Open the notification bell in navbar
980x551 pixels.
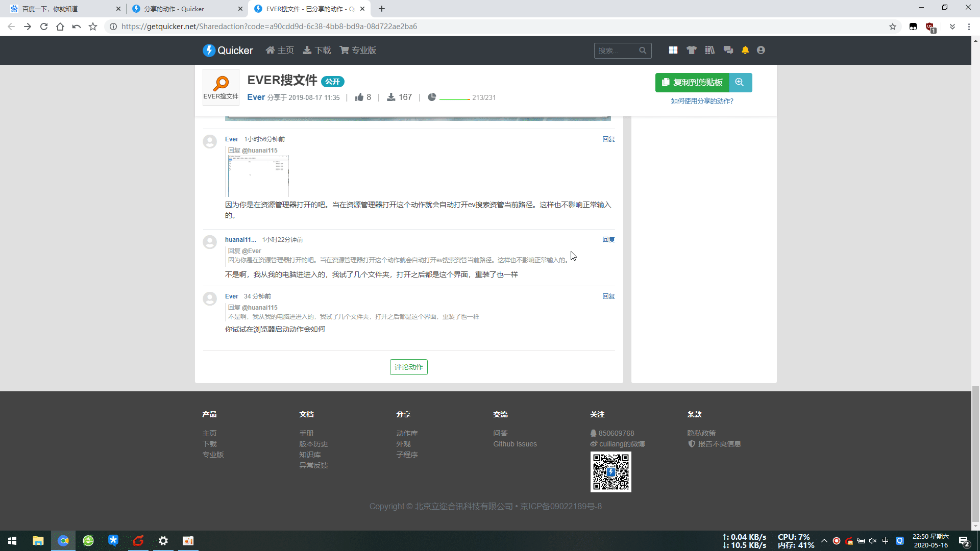coord(745,50)
